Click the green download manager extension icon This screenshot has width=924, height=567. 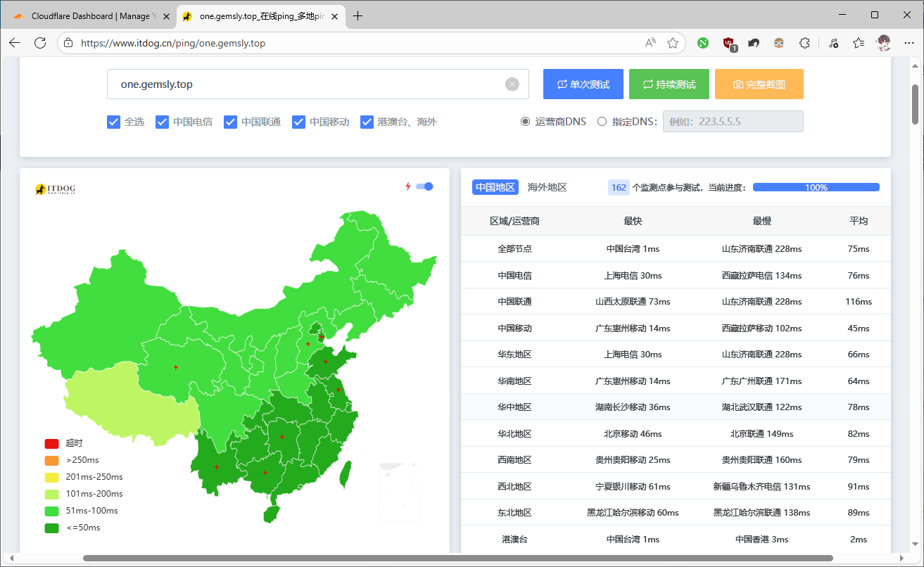point(703,43)
